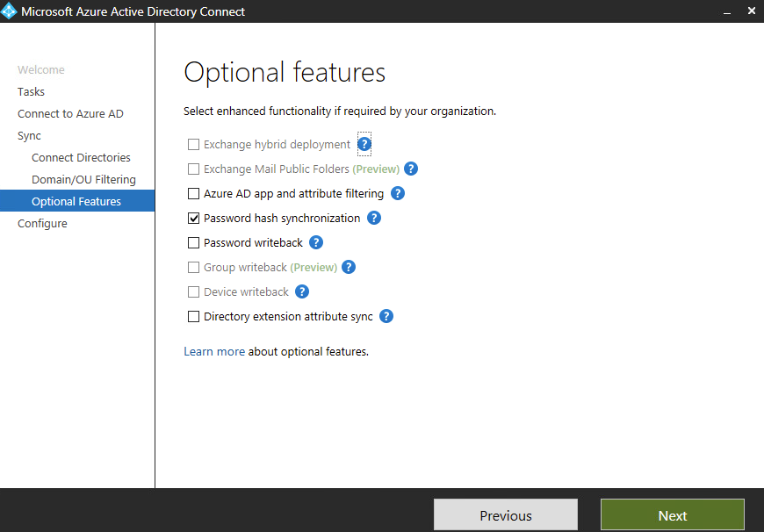The image size is (764, 532).
Task: Check the Device writeback checkbox
Action: 193,291
